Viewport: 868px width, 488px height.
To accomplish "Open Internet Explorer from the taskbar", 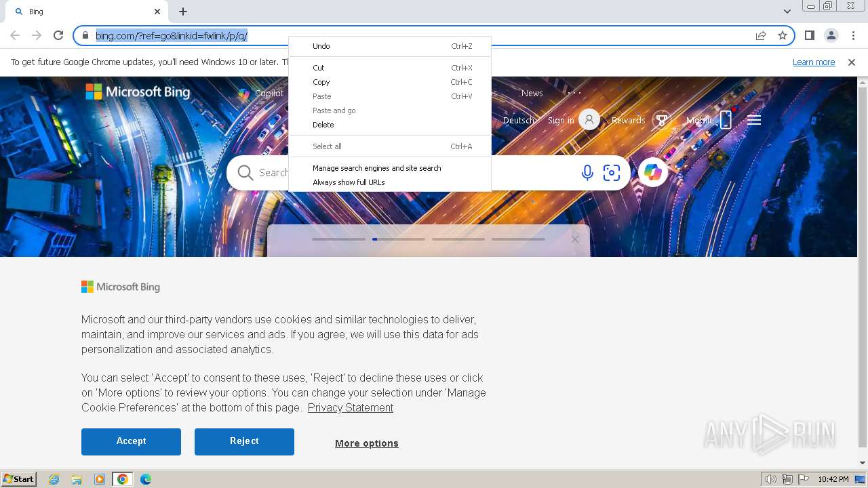I will (x=54, y=479).
